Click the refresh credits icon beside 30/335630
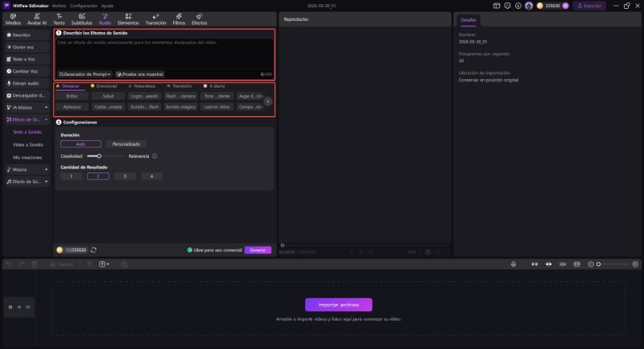Image resolution: width=644 pixels, height=349 pixels. pos(93,250)
